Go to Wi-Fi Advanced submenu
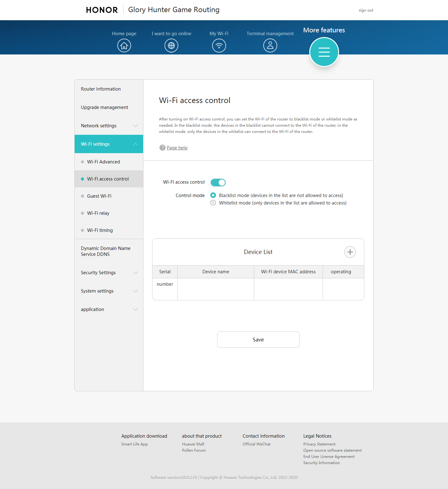This screenshot has width=448, height=489. (109, 162)
